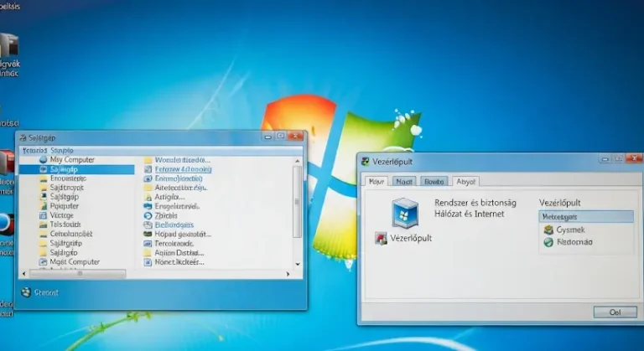This screenshot has height=351, width=644.
Task: Click the folder icon beside Aoiion Distad
Action: coord(148,253)
